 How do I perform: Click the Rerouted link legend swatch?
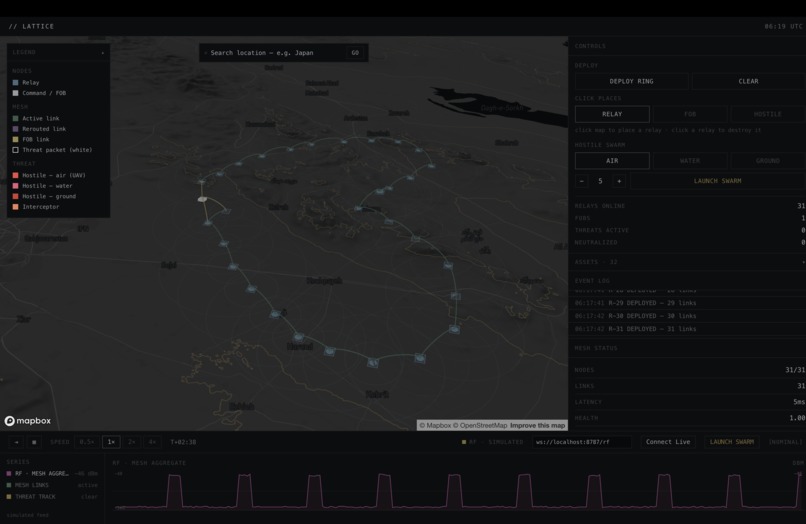point(15,129)
